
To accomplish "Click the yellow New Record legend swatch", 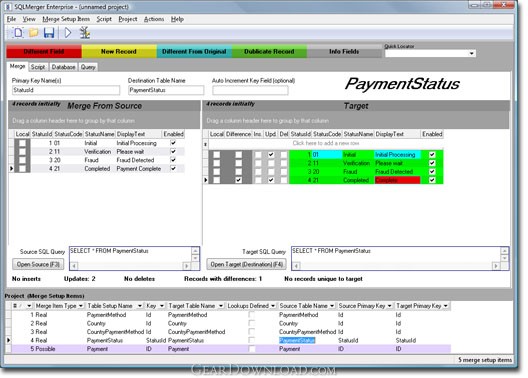I will point(119,51).
